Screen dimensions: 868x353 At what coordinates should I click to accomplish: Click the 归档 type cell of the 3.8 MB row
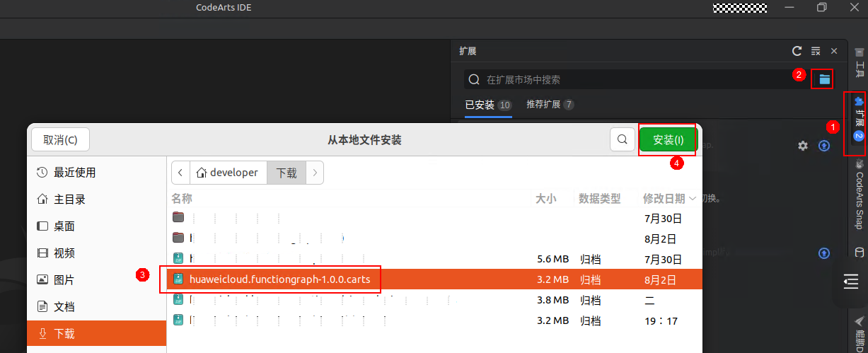point(591,299)
